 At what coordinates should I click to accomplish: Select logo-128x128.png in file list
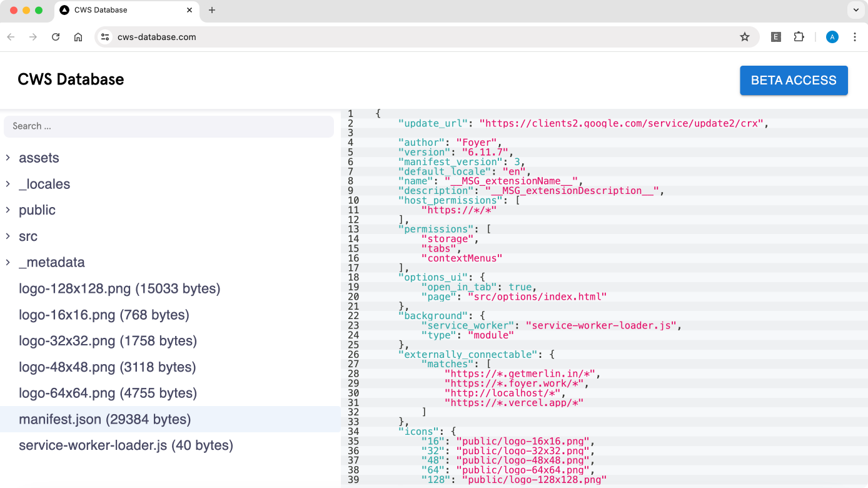119,289
